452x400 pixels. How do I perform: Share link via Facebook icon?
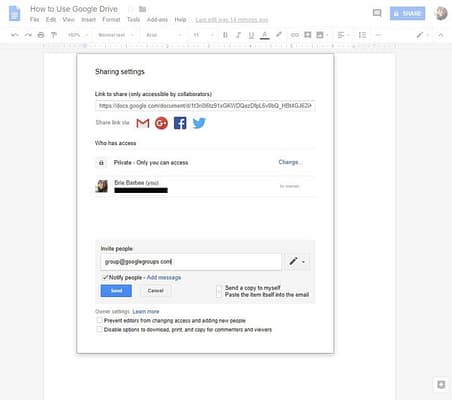coord(180,123)
